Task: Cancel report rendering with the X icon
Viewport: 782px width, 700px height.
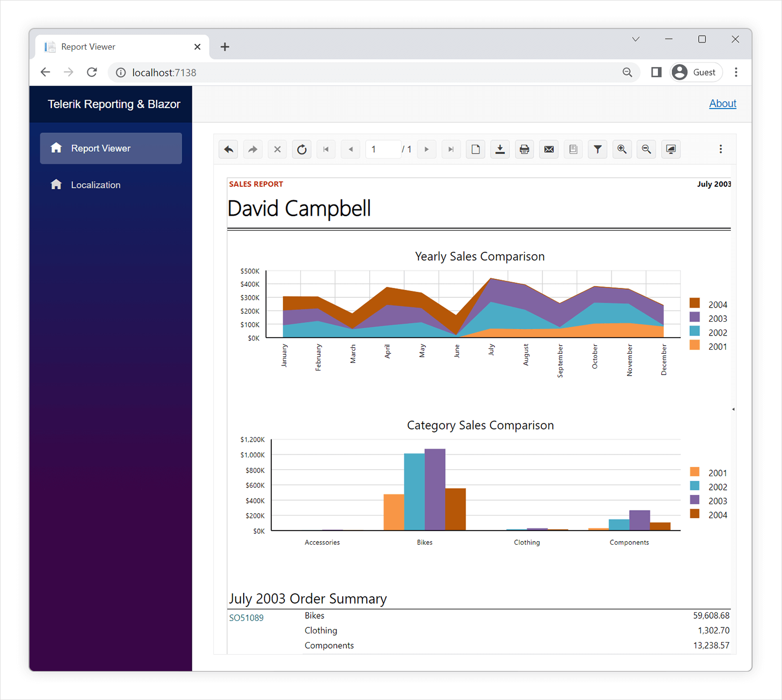Action: (x=277, y=149)
